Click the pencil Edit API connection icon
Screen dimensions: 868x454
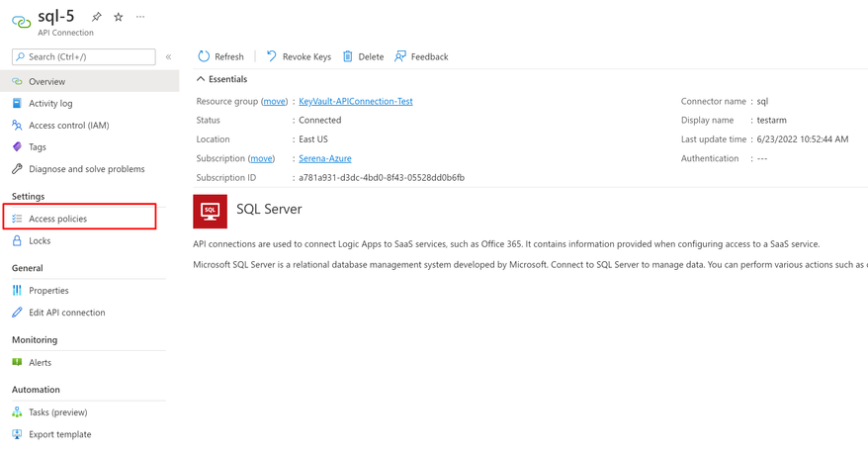pyautogui.click(x=17, y=313)
